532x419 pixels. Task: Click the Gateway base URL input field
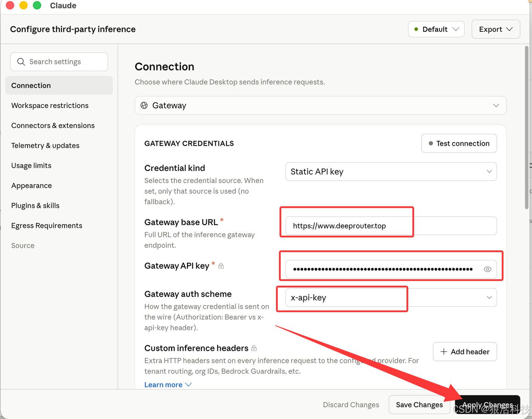coord(391,226)
